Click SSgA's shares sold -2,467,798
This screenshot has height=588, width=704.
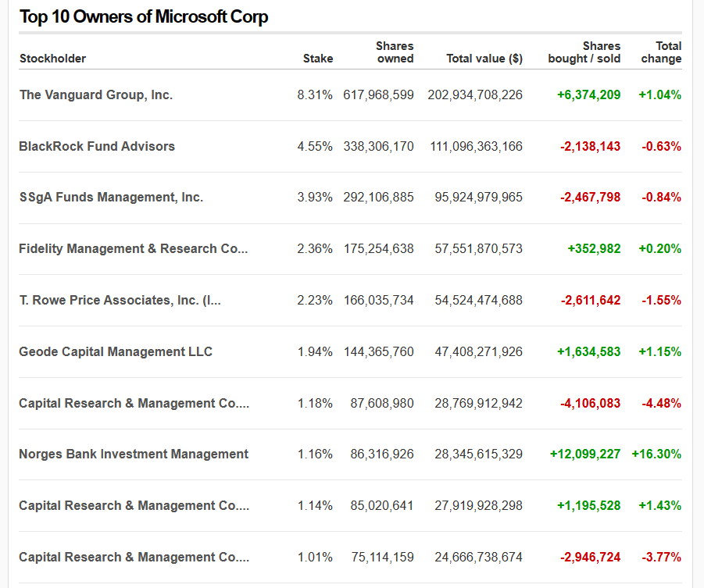click(591, 197)
